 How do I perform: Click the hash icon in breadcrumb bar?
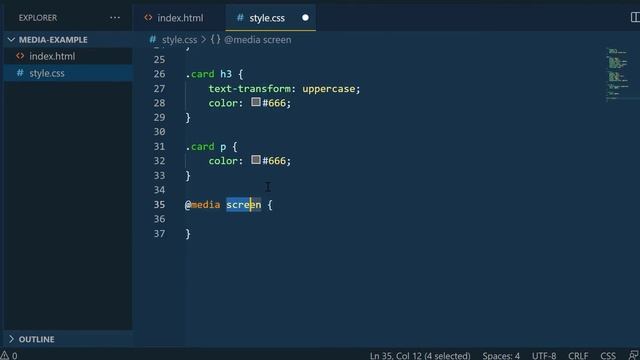click(153, 40)
